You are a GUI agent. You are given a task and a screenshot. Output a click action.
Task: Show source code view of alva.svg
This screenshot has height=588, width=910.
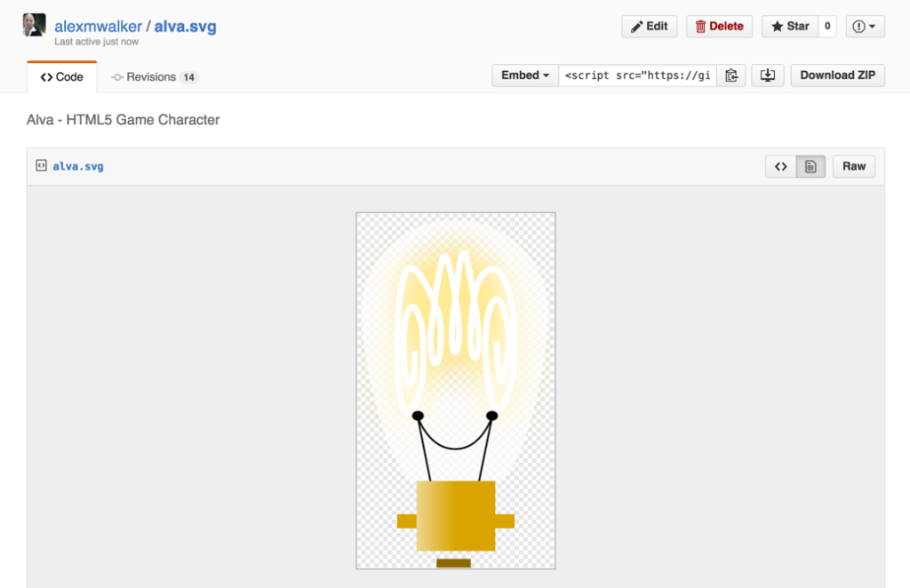click(780, 166)
